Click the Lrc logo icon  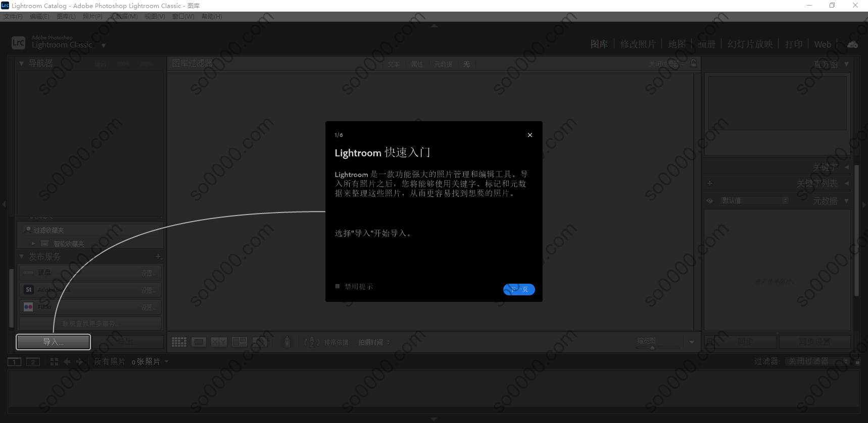[x=18, y=43]
